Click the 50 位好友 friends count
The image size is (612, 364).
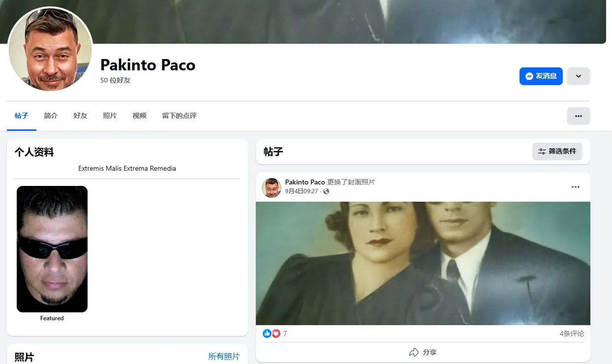(x=115, y=80)
